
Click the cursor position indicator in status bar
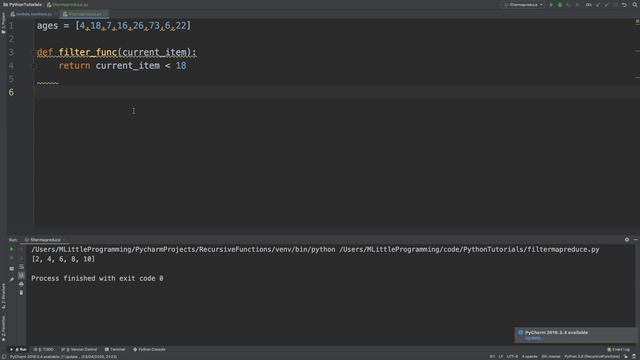[492, 357]
